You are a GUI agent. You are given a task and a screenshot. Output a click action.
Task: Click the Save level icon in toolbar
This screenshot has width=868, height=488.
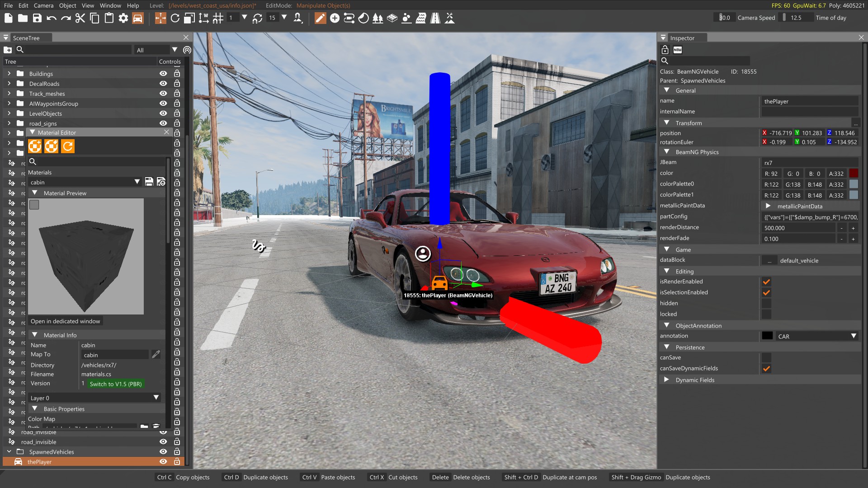click(x=37, y=18)
